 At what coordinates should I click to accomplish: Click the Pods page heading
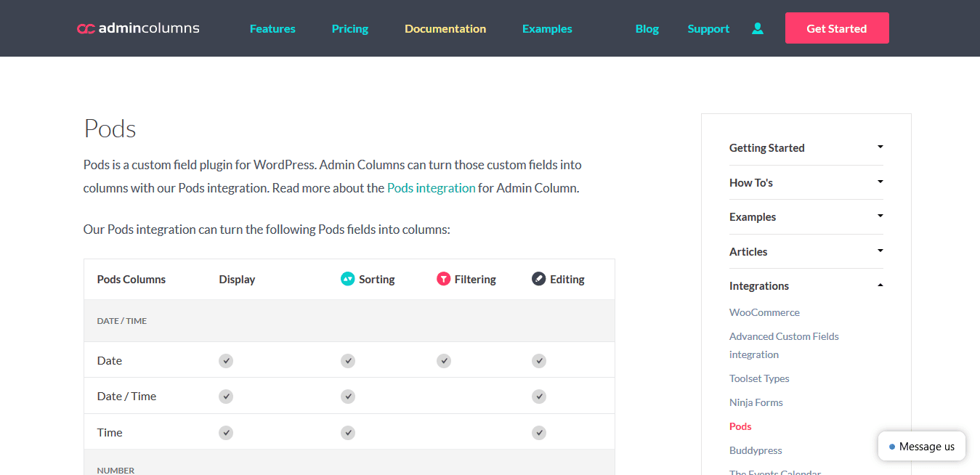pos(110,129)
